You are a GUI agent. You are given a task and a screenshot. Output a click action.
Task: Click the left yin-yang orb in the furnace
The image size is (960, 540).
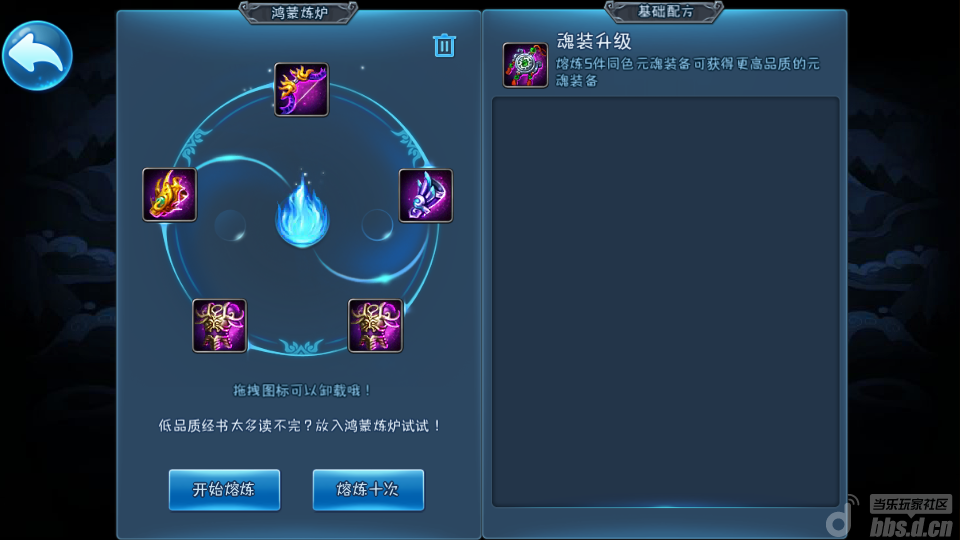tap(230, 225)
